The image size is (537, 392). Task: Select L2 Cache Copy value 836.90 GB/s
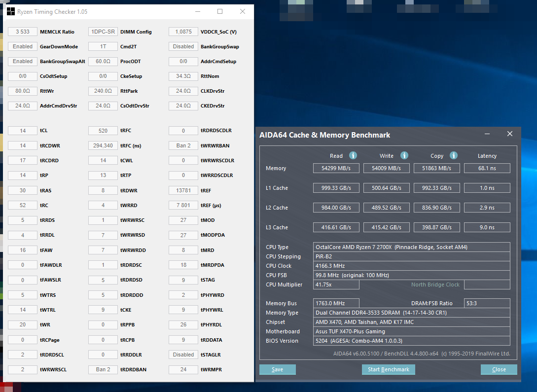click(x=437, y=208)
